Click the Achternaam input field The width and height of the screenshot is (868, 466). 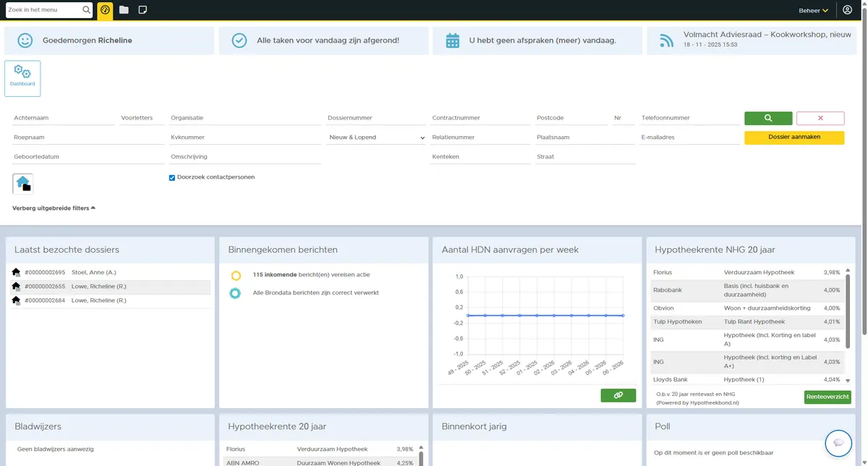64,118
